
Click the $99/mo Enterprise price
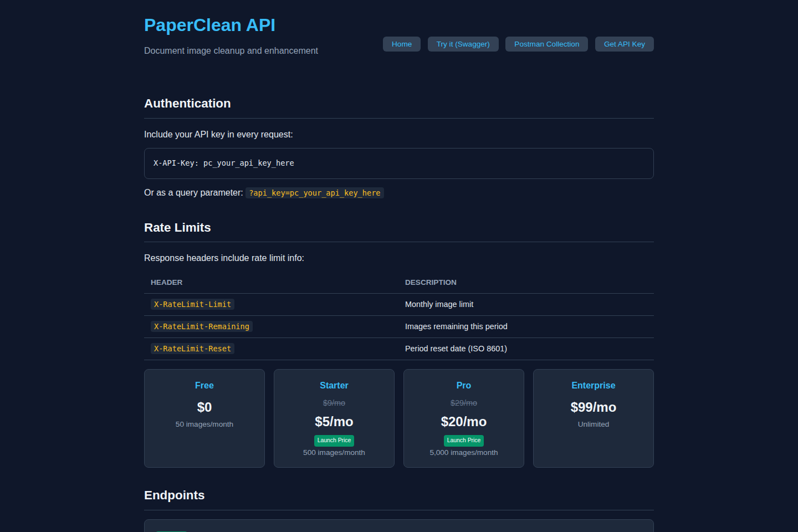tap(594, 407)
